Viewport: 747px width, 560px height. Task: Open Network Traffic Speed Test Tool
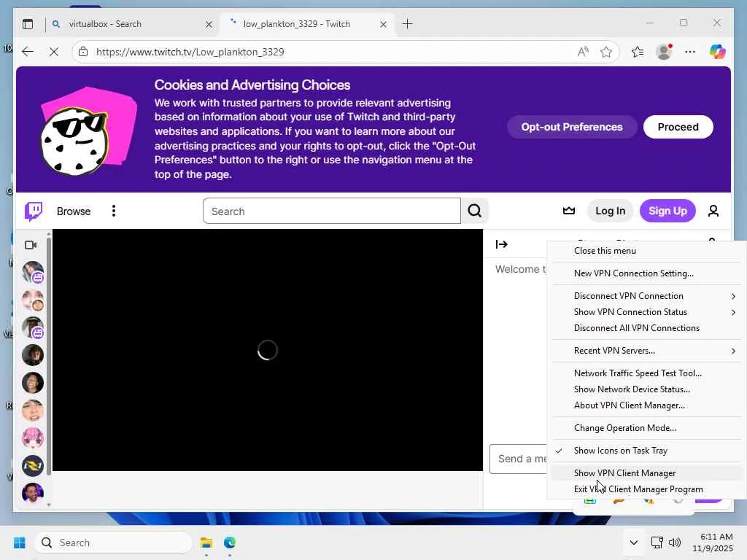647,373
